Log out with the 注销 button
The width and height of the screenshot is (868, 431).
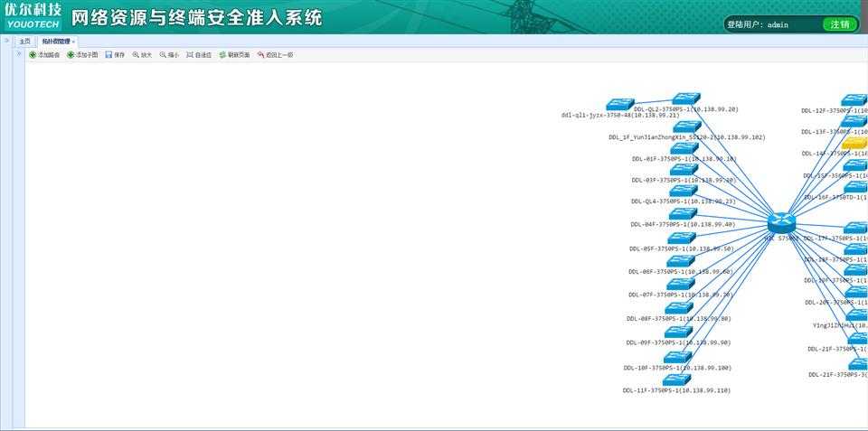coord(840,24)
